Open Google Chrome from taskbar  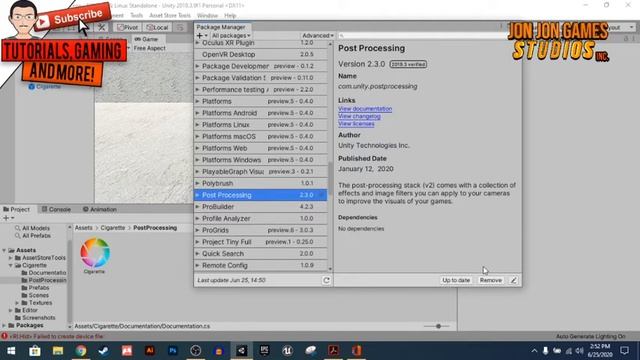(x=80, y=351)
